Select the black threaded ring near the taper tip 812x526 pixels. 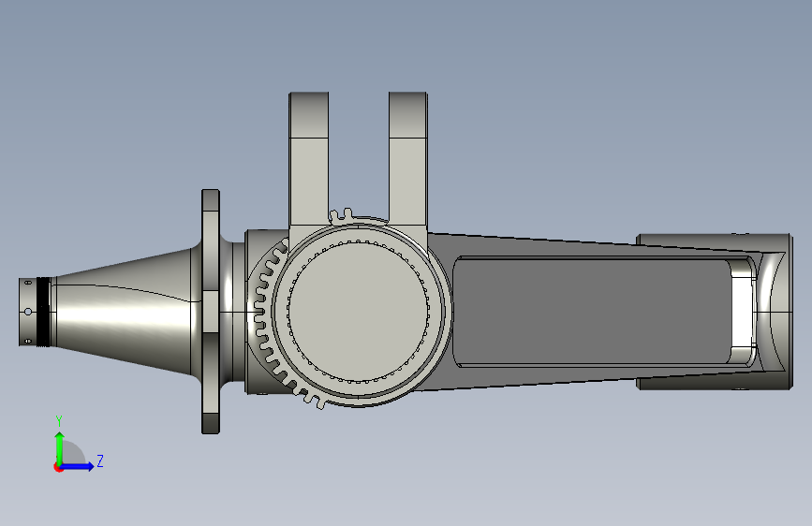pos(43,312)
